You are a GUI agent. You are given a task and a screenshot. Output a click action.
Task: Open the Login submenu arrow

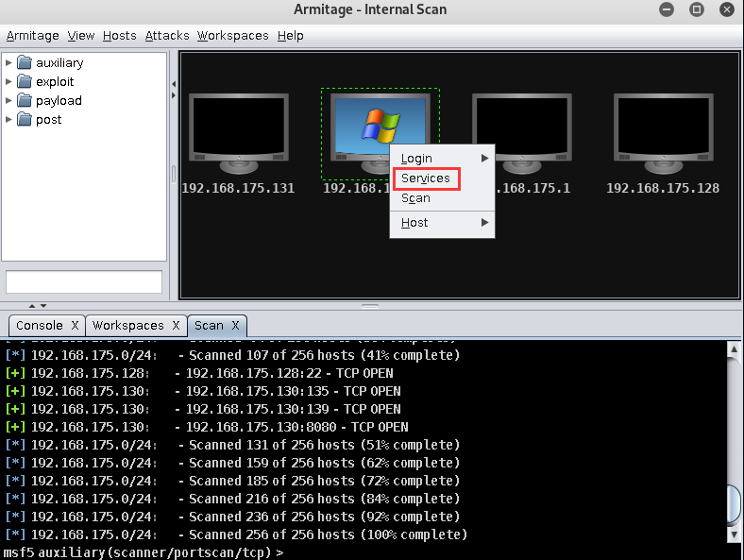(x=484, y=158)
